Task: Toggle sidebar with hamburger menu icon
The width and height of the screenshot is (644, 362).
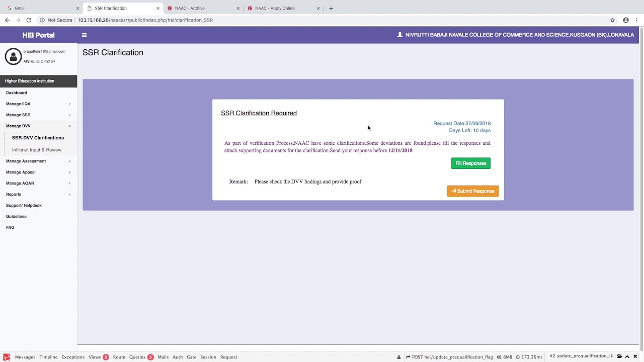Action: pos(84,35)
